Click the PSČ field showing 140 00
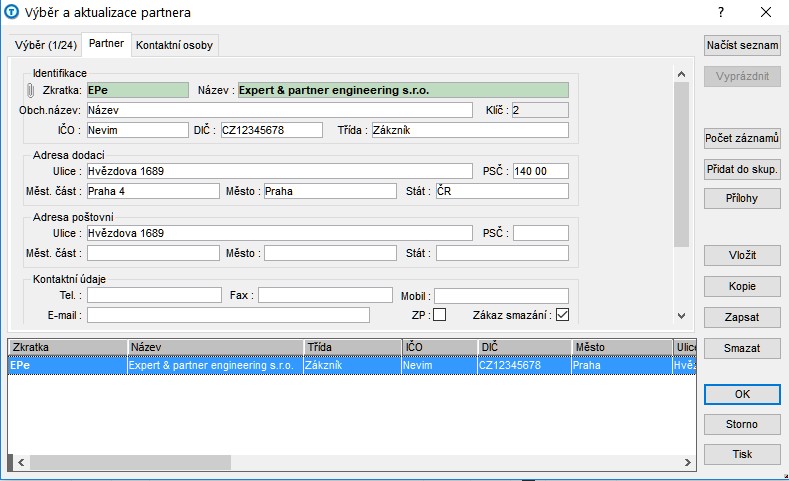The image size is (789, 481). click(x=541, y=171)
